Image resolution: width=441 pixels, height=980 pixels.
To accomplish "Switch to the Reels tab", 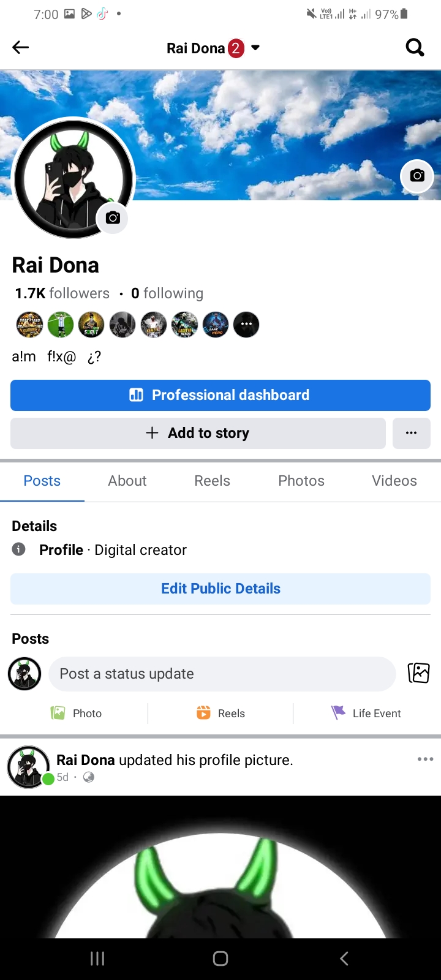I will [212, 481].
